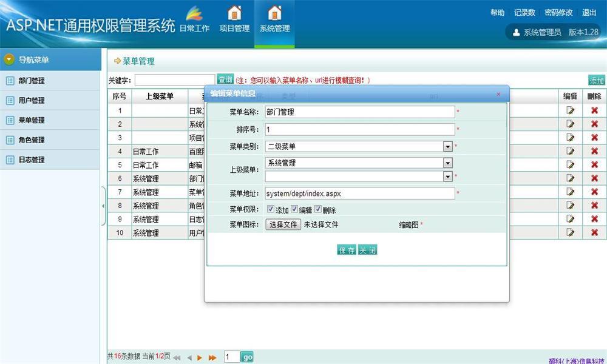The height and width of the screenshot is (364, 607).
Task: Click edit icon for row 8
Action: 570,205
